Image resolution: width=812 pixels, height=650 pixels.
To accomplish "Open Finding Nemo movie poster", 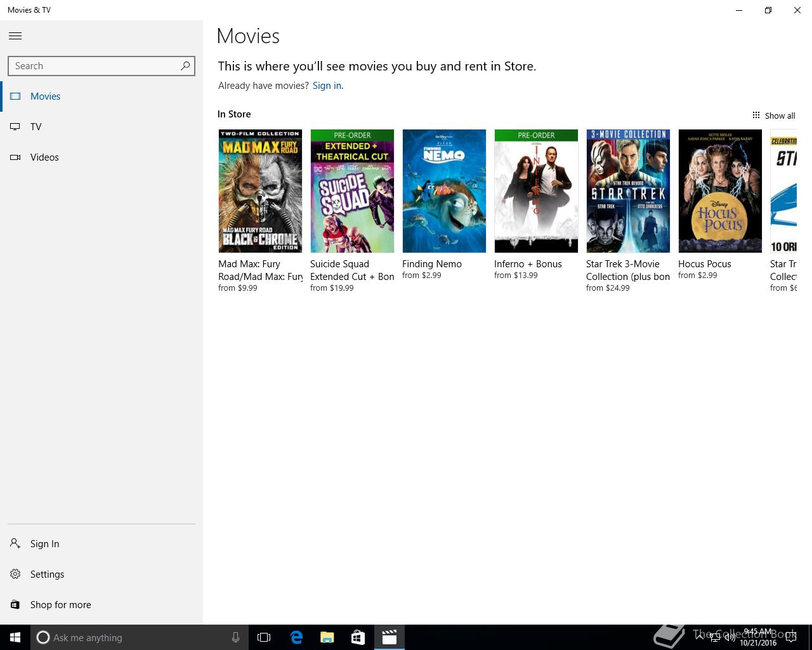I will pos(444,191).
